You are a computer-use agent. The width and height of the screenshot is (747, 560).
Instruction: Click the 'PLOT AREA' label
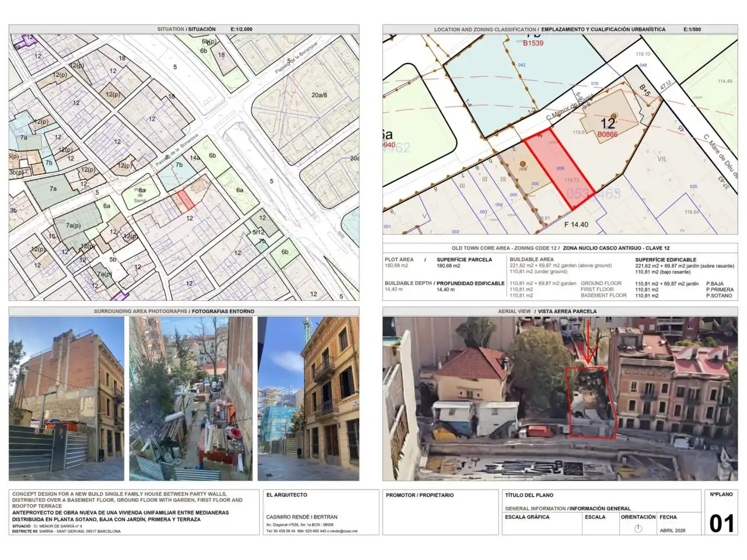point(399,260)
